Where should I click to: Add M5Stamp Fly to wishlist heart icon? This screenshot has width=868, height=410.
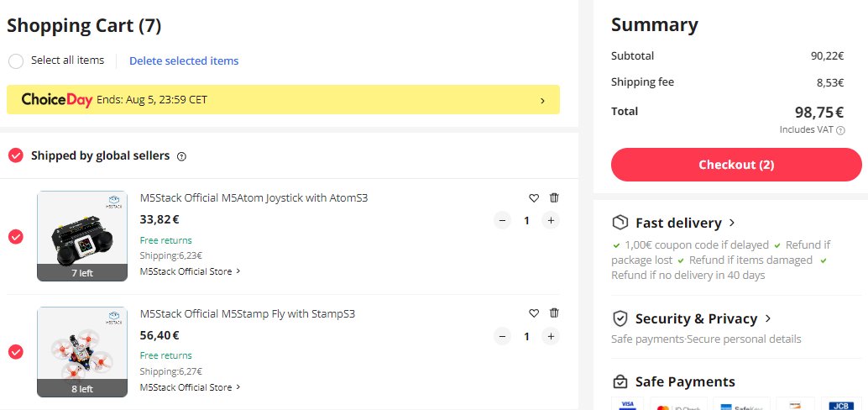(x=534, y=313)
